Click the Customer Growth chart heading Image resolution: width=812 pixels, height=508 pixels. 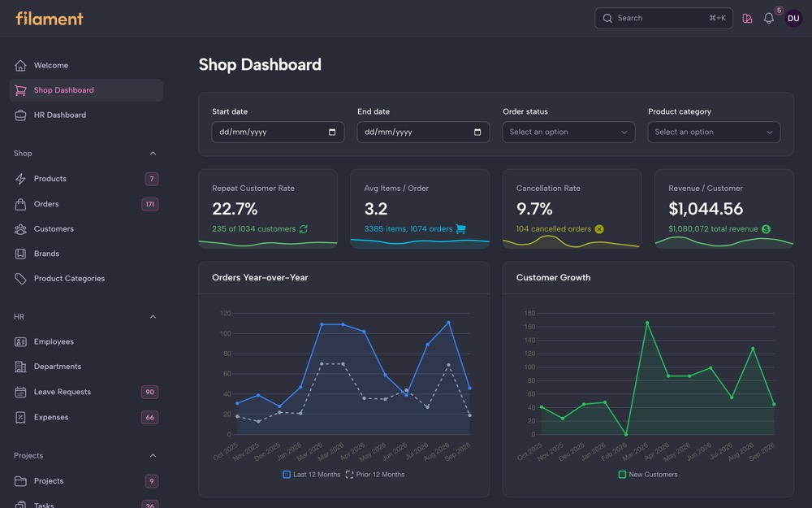553,278
